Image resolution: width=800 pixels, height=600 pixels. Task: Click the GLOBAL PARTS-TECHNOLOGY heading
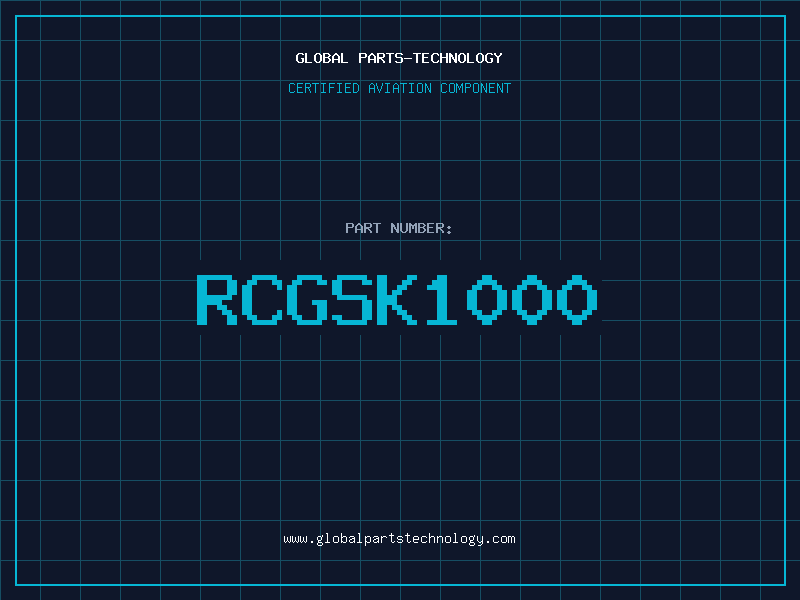point(399,58)
